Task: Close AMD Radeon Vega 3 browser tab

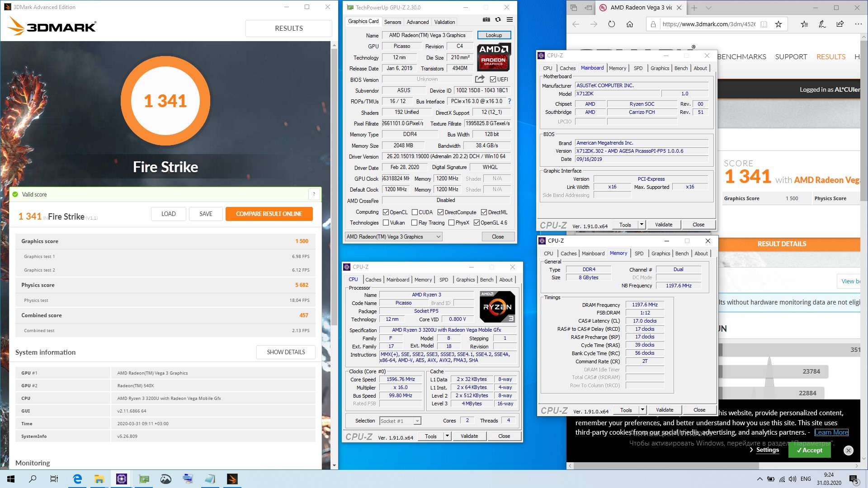Action: tap(679, 8)
